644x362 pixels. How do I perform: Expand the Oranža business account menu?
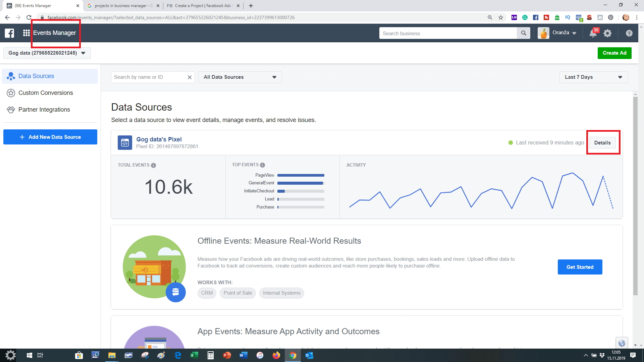[564, 33]
